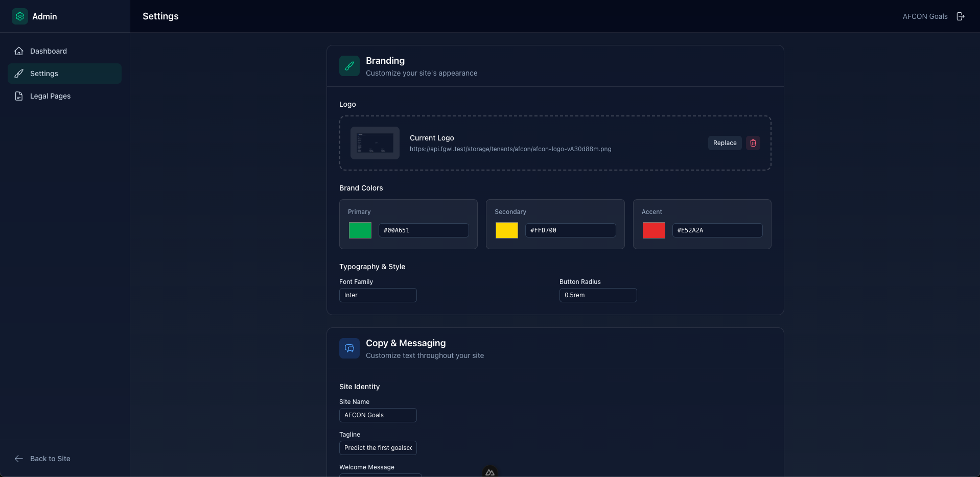Click the current logo thumbnail preview

tap(375, 143)
